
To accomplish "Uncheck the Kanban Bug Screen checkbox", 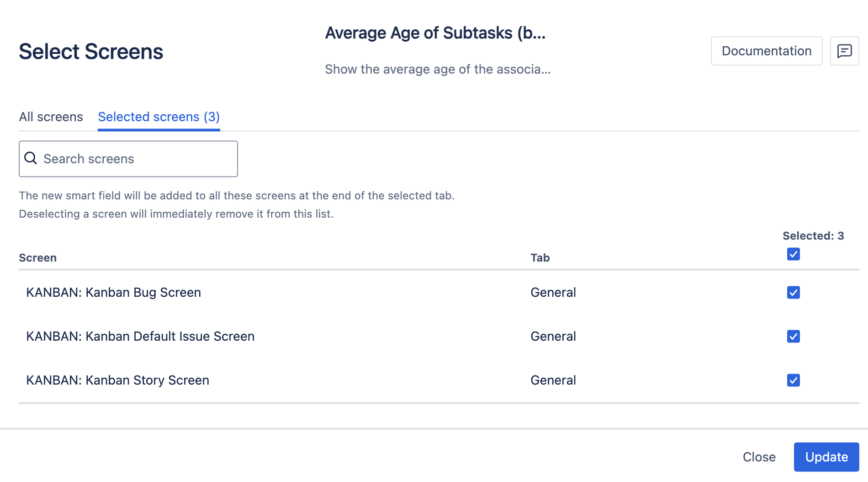I will click(x=793, y=293).
